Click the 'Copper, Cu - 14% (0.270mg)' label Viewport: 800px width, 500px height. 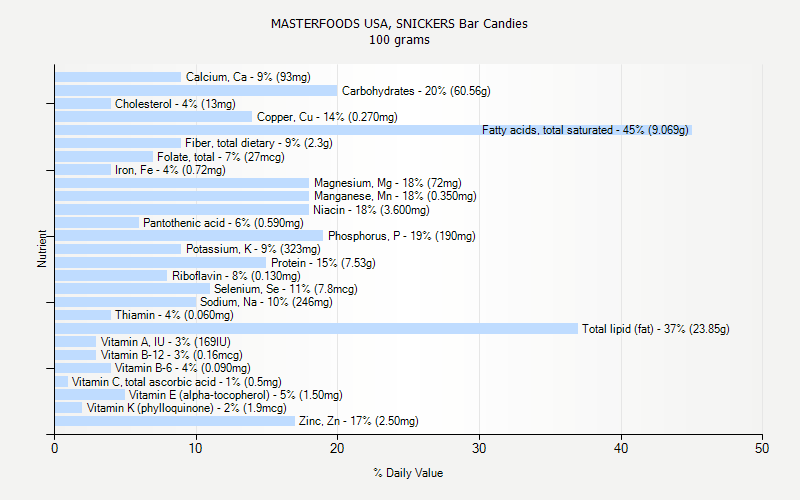tap(327, 117)
